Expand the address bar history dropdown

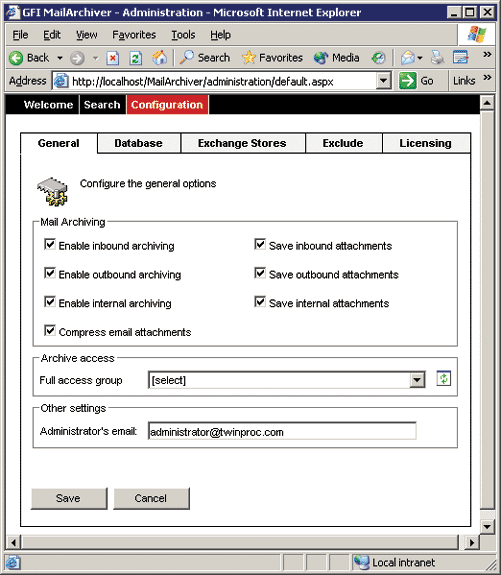tap(383, 81)
